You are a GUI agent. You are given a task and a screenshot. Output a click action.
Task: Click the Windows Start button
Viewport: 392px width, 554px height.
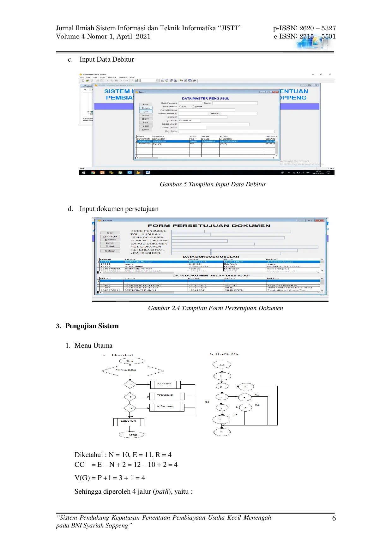pos(83,173)
